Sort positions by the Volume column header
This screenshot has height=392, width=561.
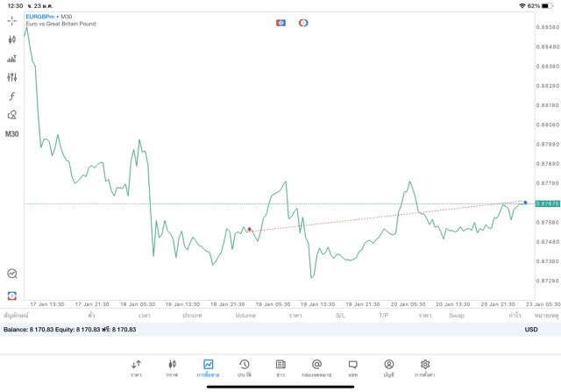coord(245,316)
